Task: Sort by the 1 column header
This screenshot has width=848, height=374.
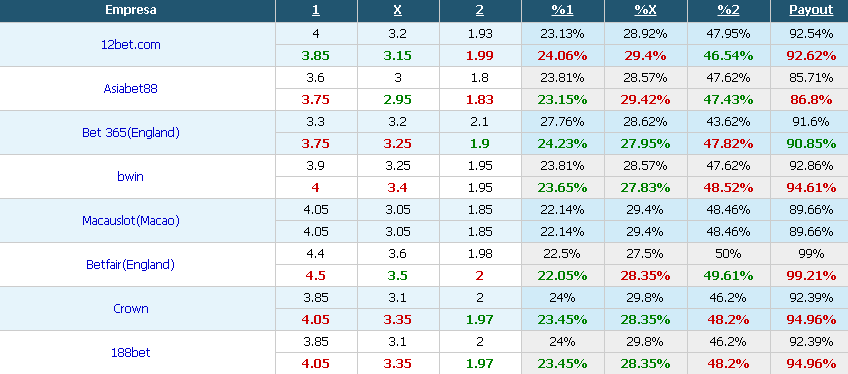Action: pos(316,10)
